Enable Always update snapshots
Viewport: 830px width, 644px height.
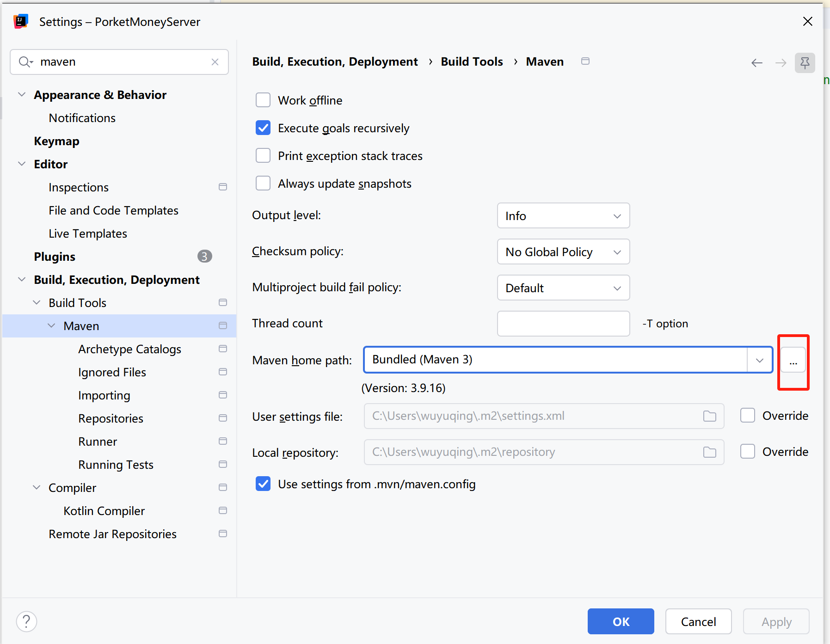tap(263, 184)
